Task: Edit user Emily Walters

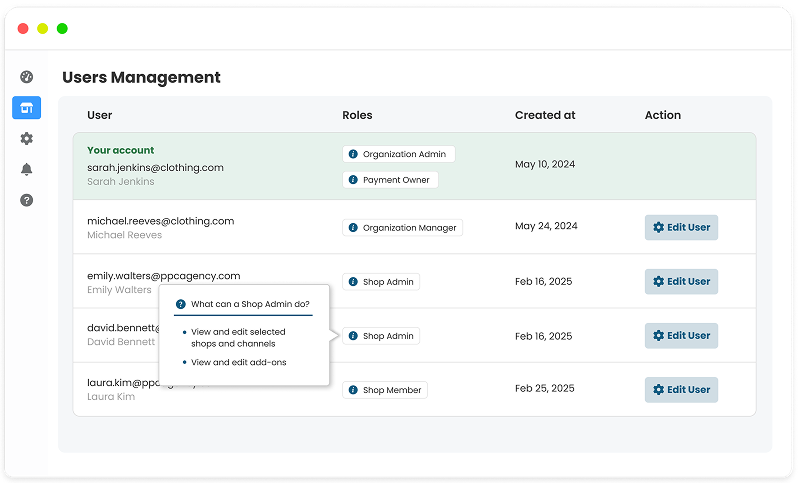Action: point(681,282)
